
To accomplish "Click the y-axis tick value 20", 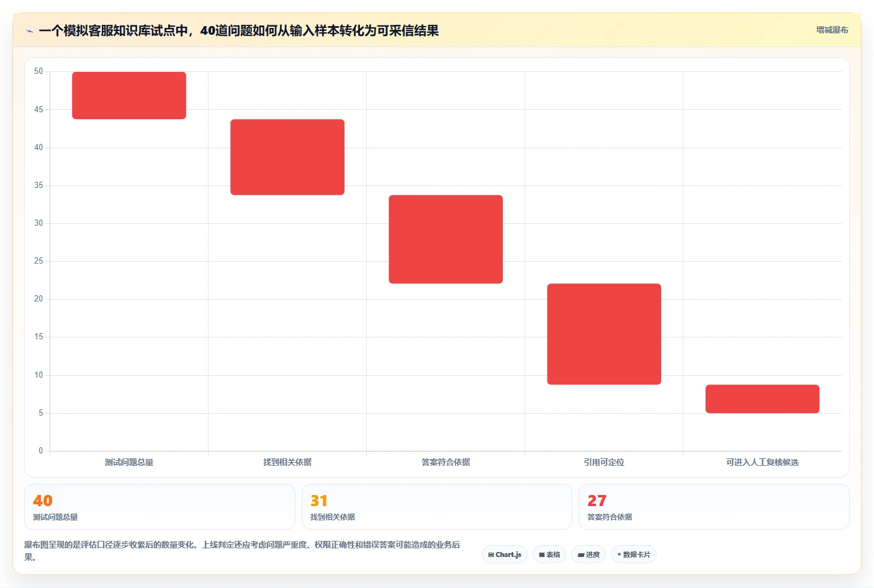I will coord(38,298).
